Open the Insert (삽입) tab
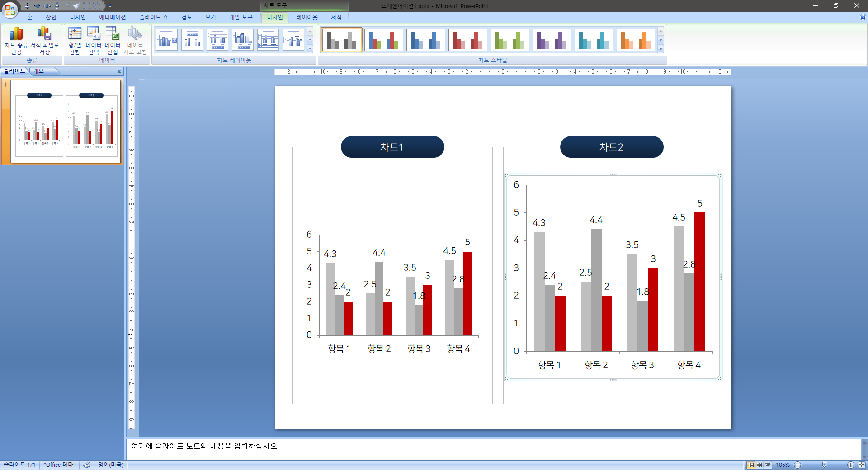 (51, 17)
